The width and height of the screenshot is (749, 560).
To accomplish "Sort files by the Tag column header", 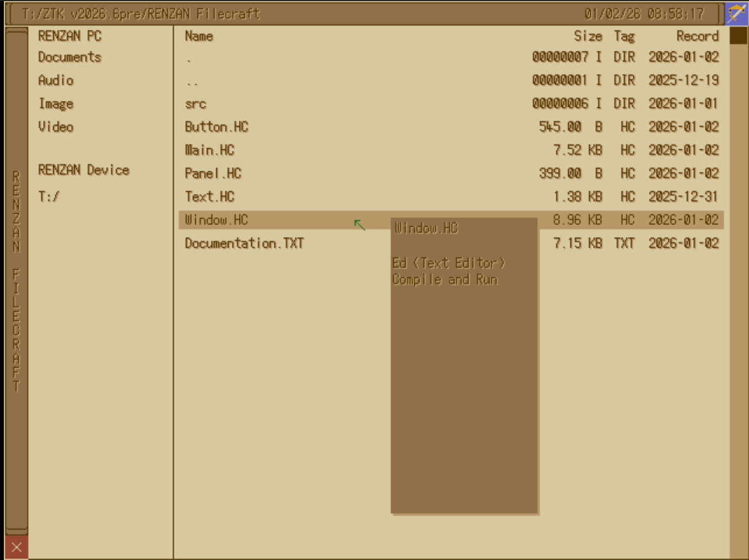I will click(x=624, y=36).
